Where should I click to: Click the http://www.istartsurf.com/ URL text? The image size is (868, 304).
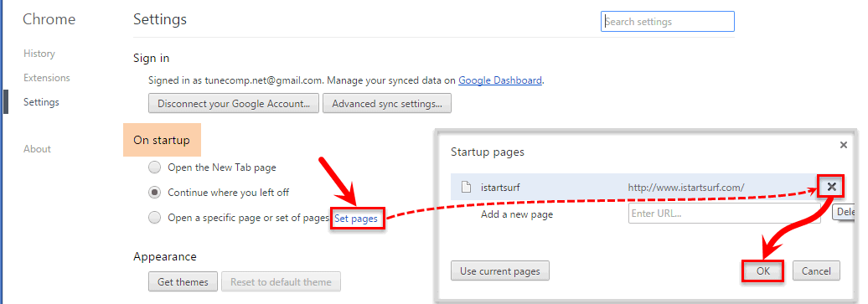(686, 187)
